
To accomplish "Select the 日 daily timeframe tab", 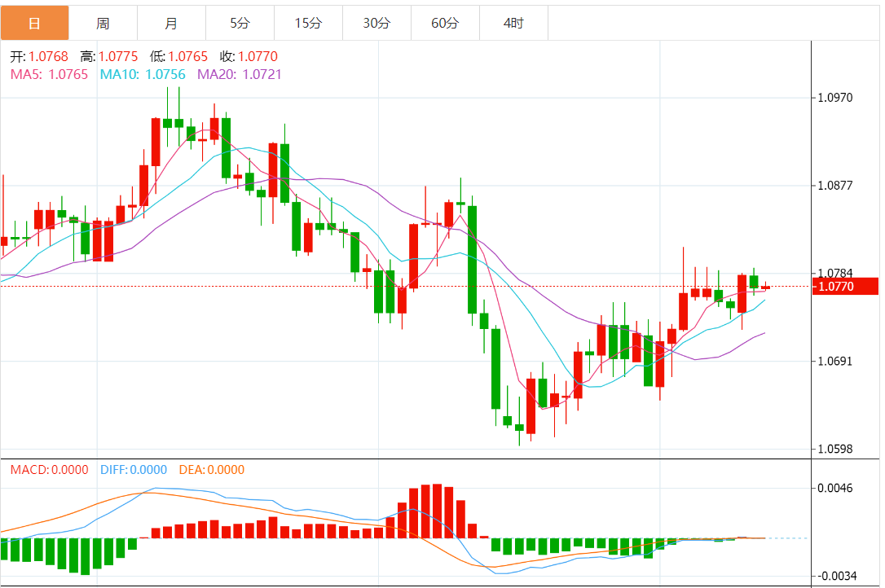I will click(x=34, y=23).
